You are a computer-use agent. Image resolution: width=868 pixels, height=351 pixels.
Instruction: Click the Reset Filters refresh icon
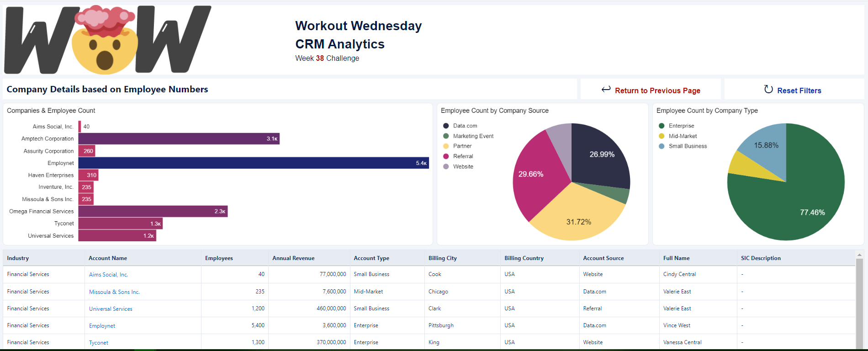point(768,90)
